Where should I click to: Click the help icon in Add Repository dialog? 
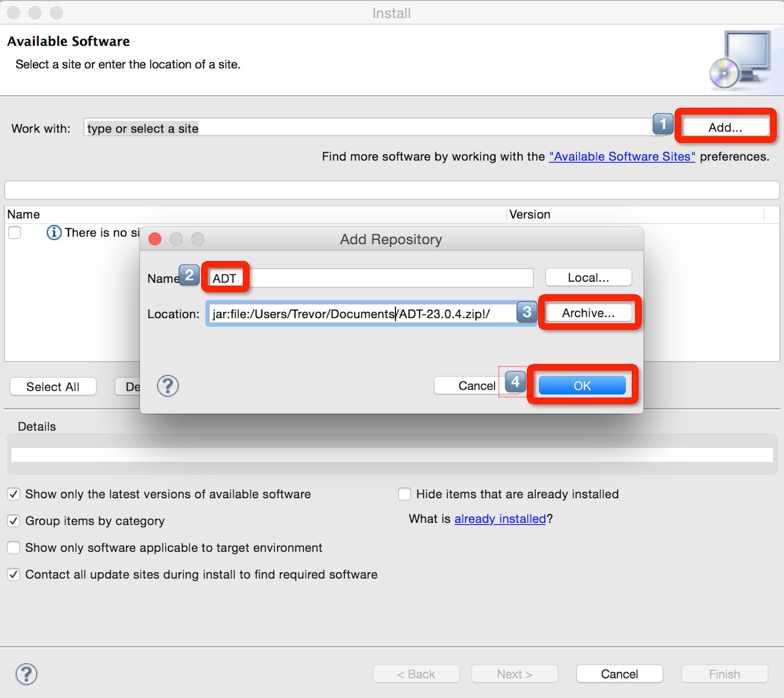pyautogui.click(x=168, y=386)
